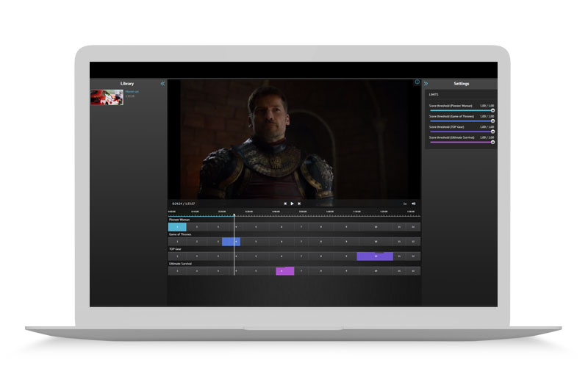Click the info icon at video top-right
The height and width of the screenshot is (388, 588).
pyautogui.click(x=417, y=82)
